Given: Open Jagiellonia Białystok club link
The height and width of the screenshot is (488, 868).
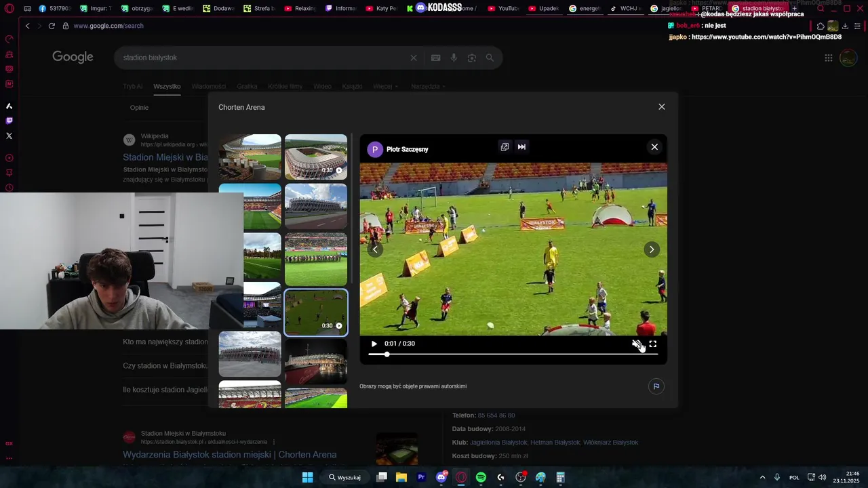Looking at the screenshot, I should point(498,443).
